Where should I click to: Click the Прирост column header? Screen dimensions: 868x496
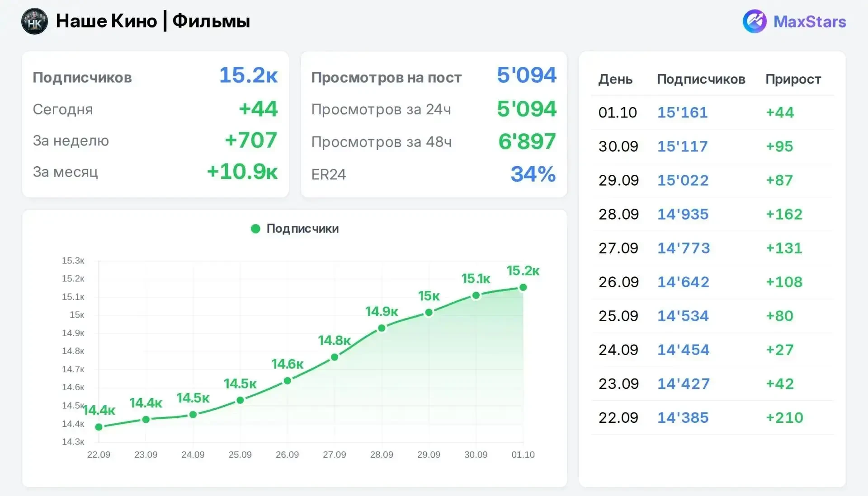pos(793,80)
